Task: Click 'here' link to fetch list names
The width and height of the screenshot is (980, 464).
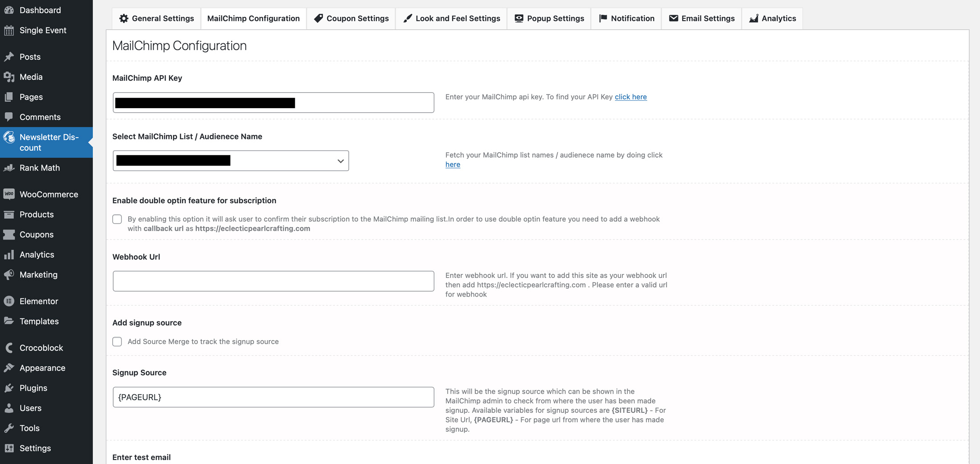Action: (x=453, y=164)
